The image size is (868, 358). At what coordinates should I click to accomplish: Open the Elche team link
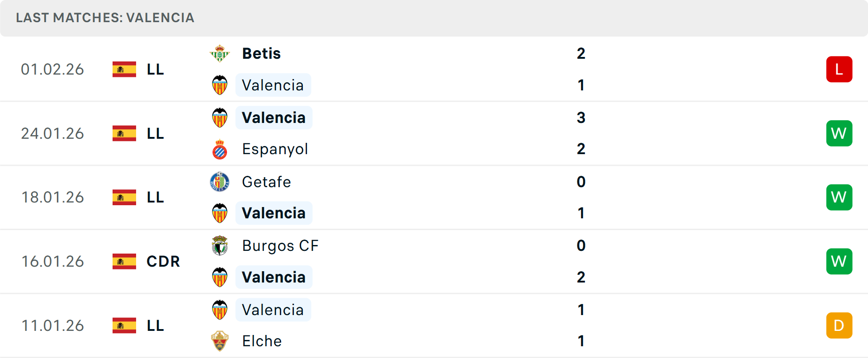(x=262, y=341)
